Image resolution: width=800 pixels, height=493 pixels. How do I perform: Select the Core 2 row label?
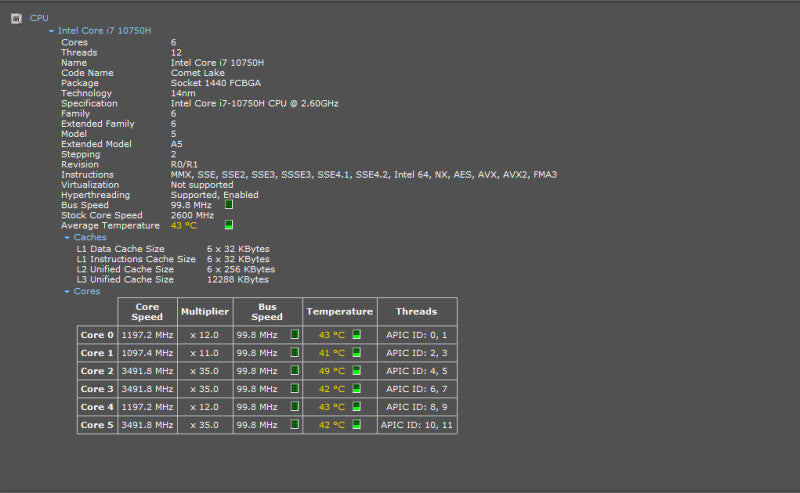pos(97,371)
